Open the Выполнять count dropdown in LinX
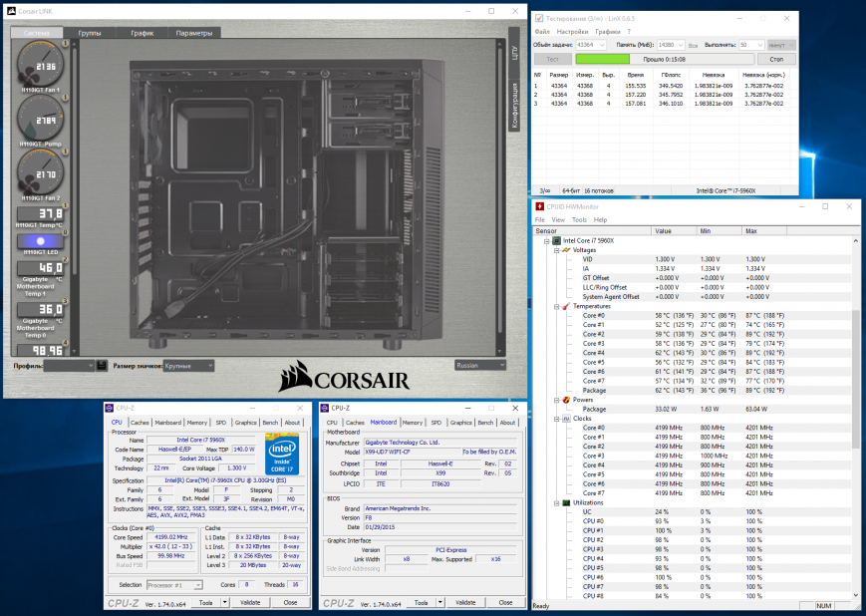 751,45
